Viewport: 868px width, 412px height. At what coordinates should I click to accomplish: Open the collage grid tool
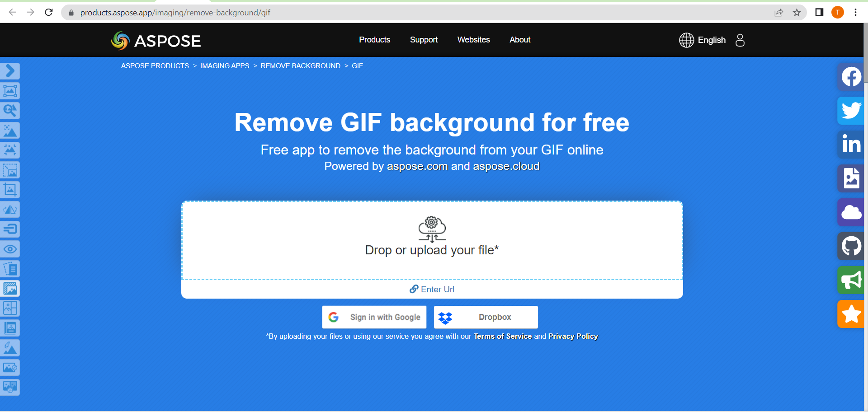click(10, 308)
